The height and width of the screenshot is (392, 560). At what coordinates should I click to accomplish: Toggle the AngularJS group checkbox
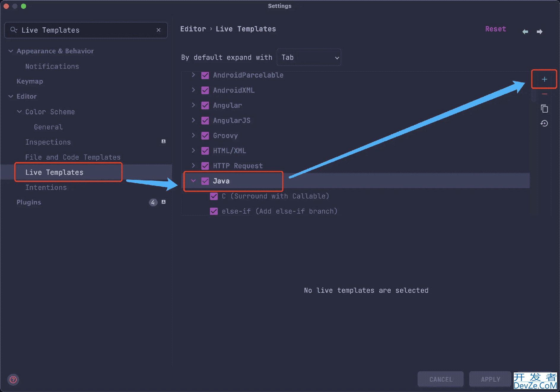205,121
